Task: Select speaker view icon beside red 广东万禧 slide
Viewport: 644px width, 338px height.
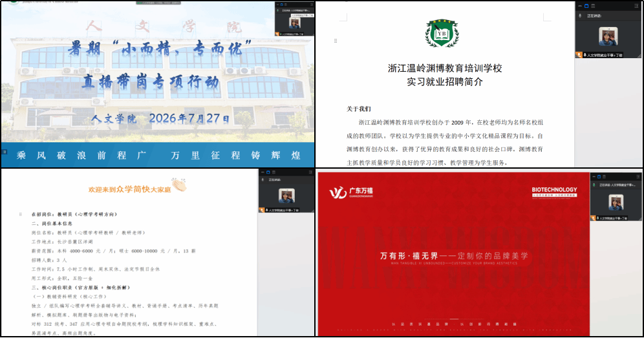Action: [x=599, y=176]
